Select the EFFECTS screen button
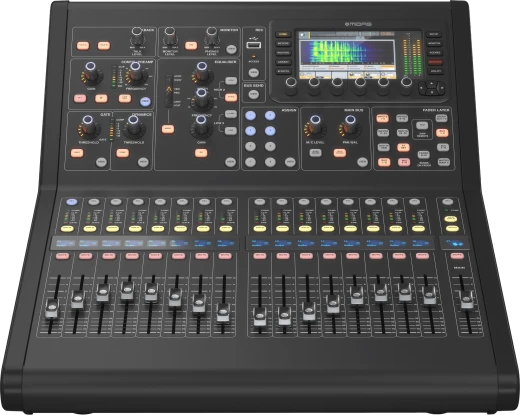Image resolution: width=520 pixels, height=415 pixels. tap(283, 71)
